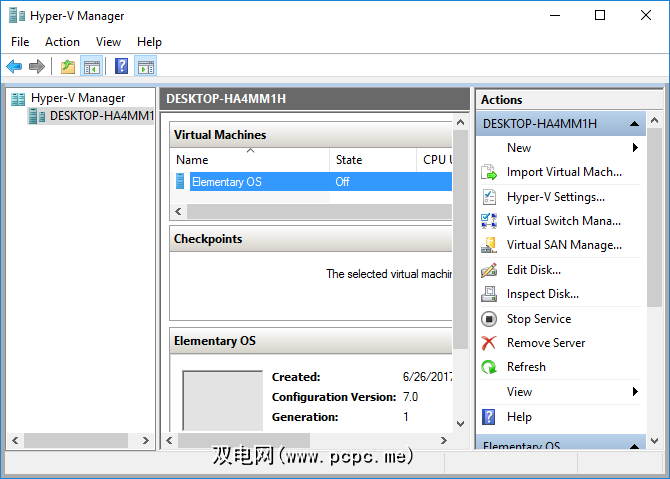Open the Action menu

click(x=62, y=42)
